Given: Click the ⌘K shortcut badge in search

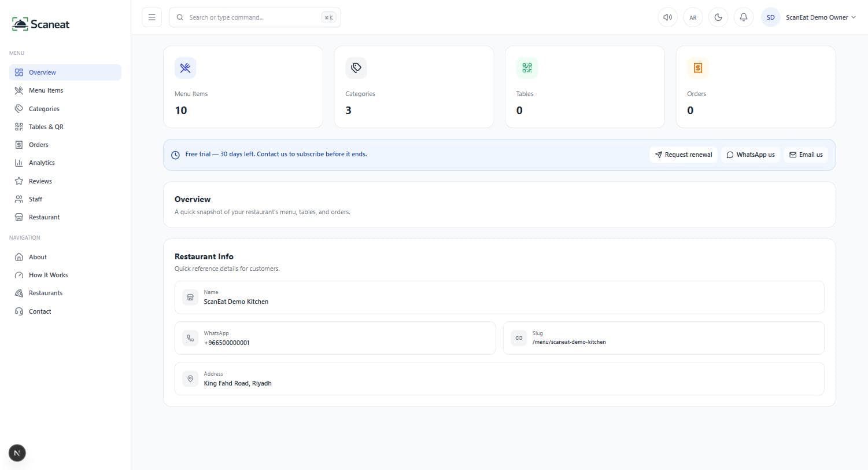Looking at the screenshot, I should 328,17.
